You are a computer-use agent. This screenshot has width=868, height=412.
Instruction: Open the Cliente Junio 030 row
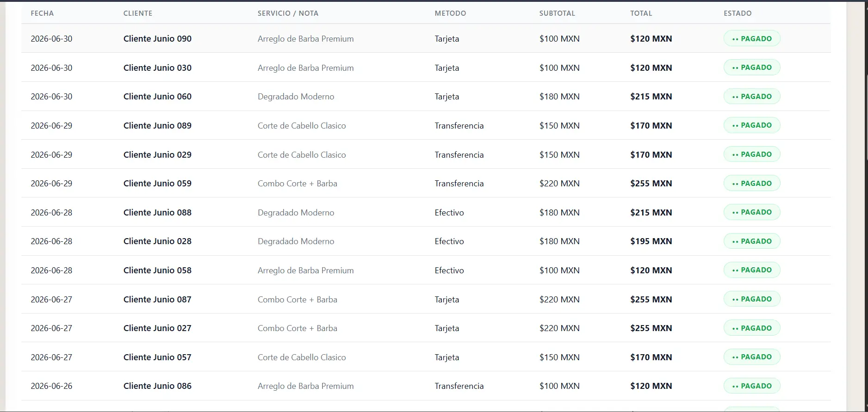tap(426, 68)
